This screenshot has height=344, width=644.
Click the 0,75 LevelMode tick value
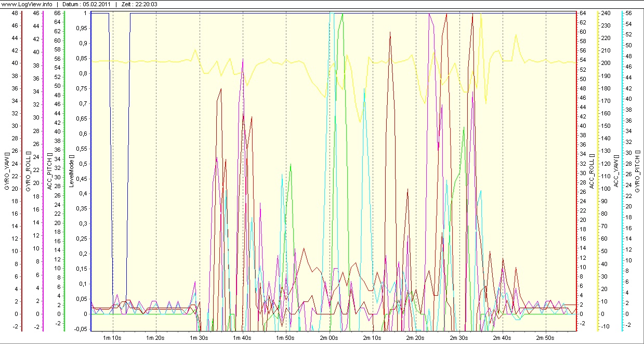pyautogui.click(x=83, y=88)
